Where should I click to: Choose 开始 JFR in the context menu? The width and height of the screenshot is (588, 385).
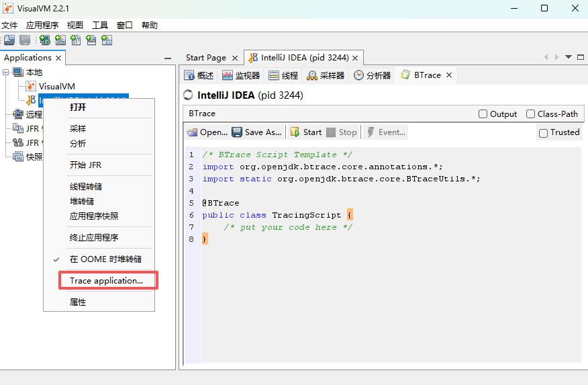(99, 165)
